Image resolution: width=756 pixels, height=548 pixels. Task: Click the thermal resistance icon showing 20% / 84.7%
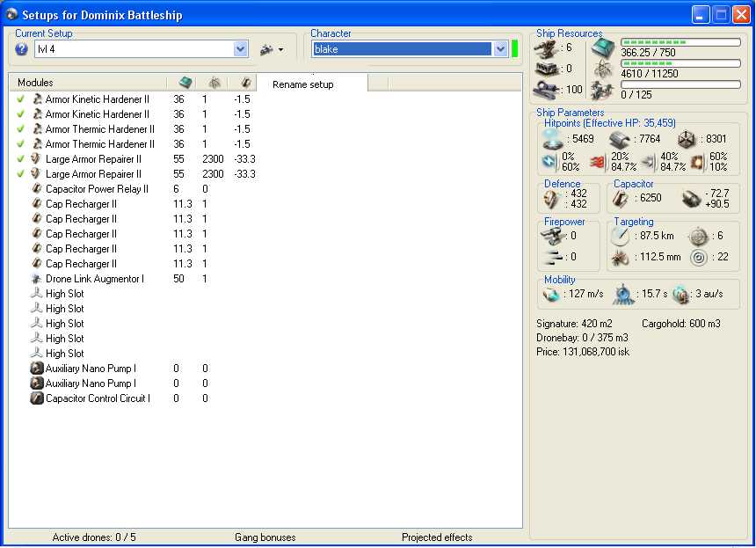click(x=598, y=162)
